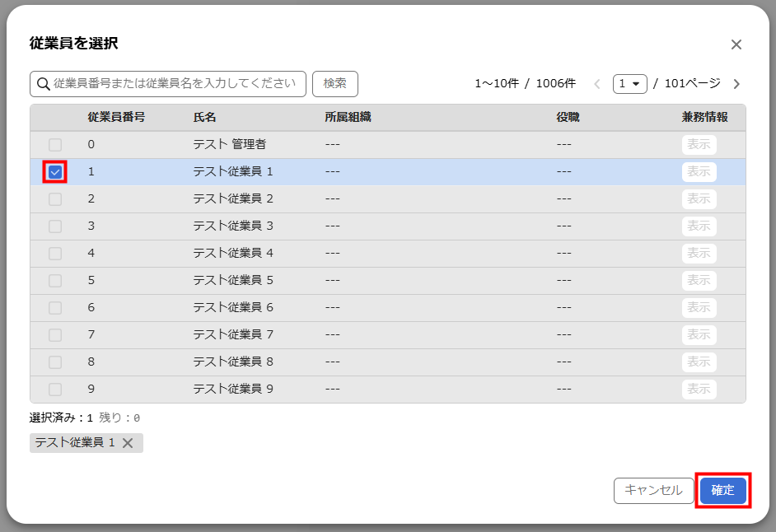The height and width of the screenshot is (532, 776).
Task: Click the search magnifier icon
Action: (x=43, y=83)
